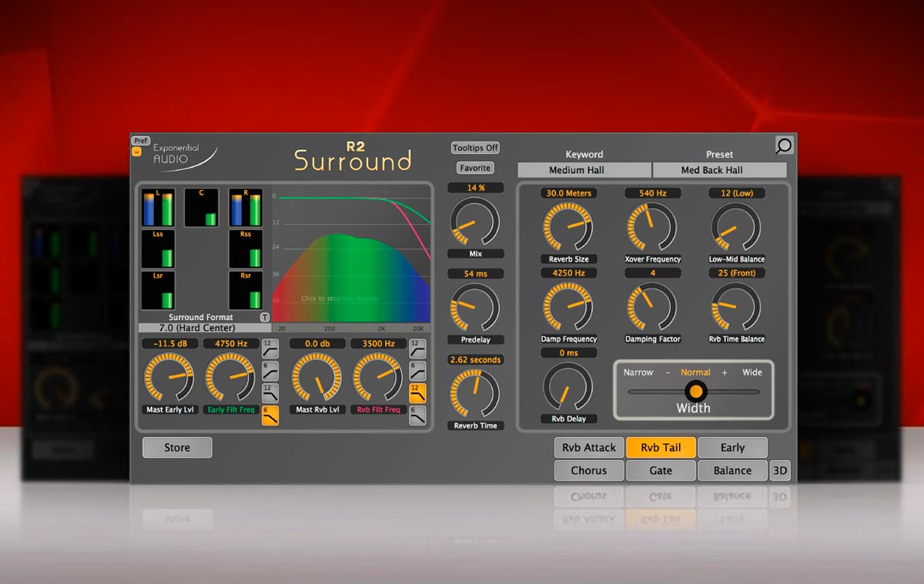Click the Early Filt Freq knob

coord(230,378)
